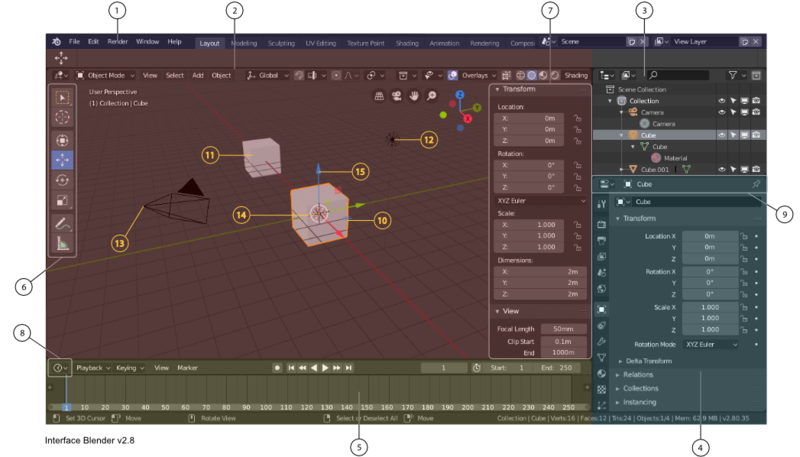Click the End 250 frame field

[557, 368]
